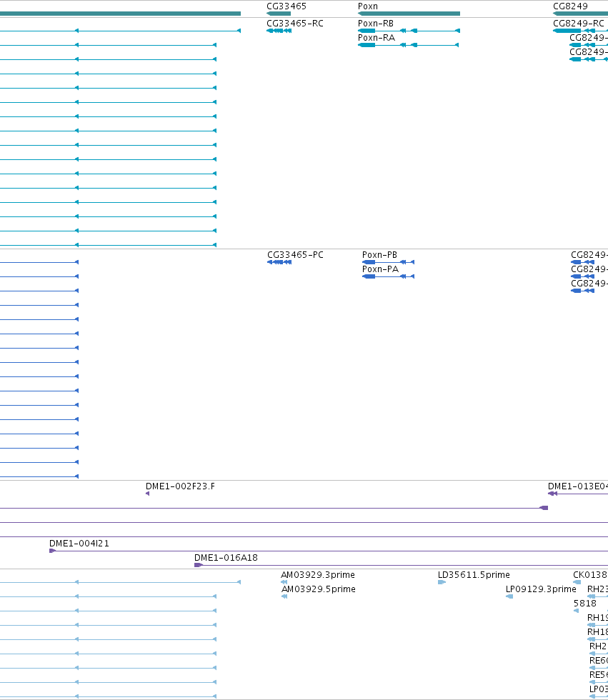
Task: Click the RH18 EST label
Action: (597, 631)
